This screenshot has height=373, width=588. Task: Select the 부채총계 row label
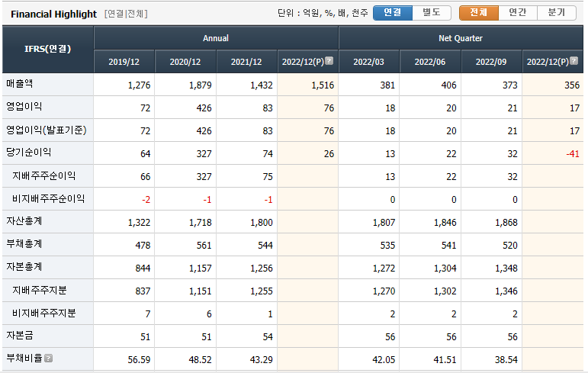(24, 244)
